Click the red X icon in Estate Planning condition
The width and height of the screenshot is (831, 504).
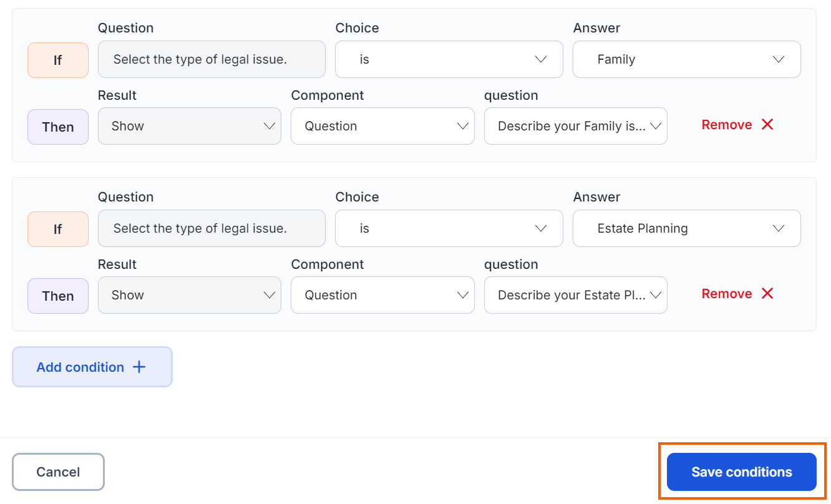coord(767,294)
